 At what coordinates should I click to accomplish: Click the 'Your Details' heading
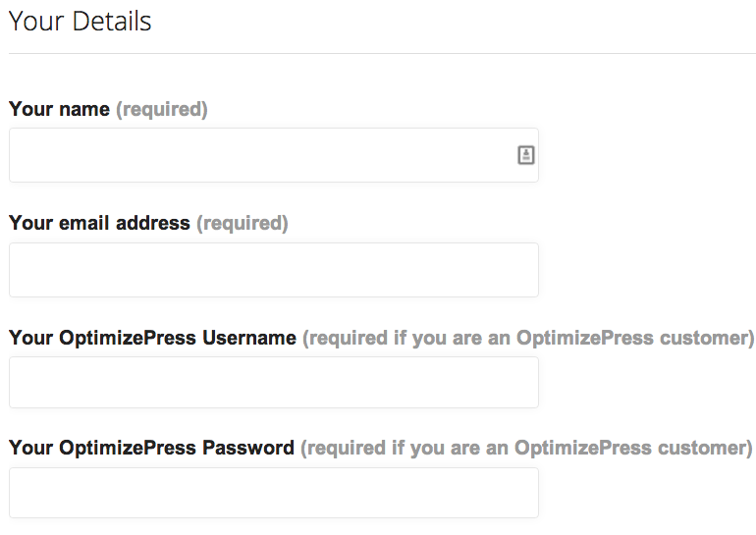(81, 22)
